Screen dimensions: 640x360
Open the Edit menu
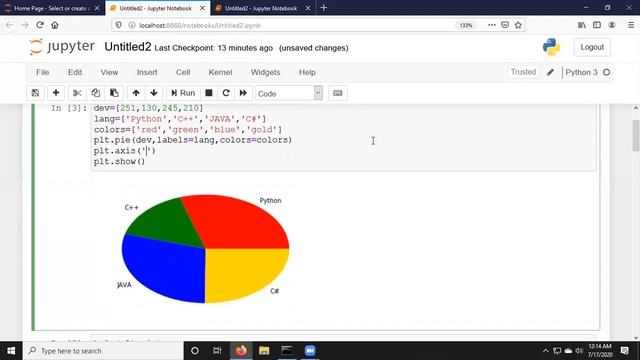pos(75,72)
